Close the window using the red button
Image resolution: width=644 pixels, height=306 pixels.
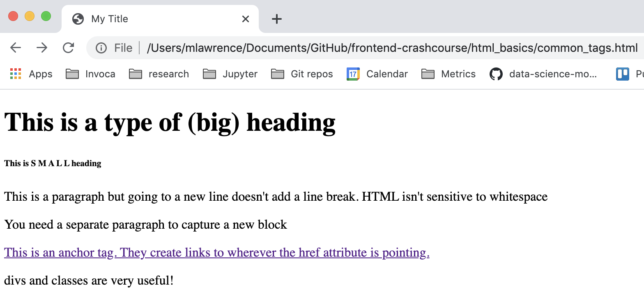(13, 16)
